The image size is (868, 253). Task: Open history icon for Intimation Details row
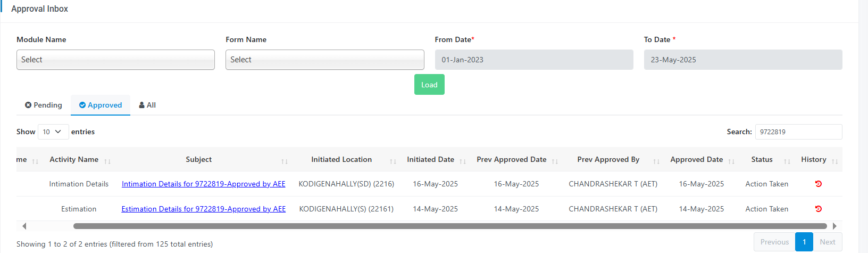pyautogui.click(x=818, y=184)
